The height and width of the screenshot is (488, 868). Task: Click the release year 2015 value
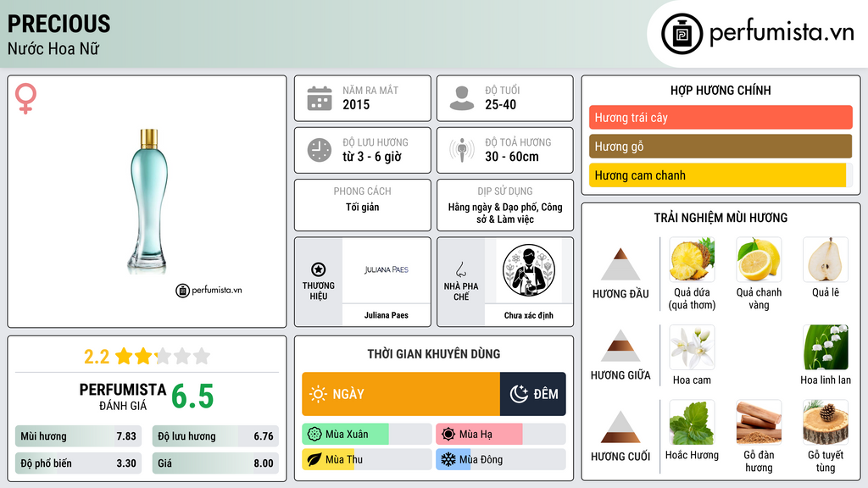click(x=356, y=104)
